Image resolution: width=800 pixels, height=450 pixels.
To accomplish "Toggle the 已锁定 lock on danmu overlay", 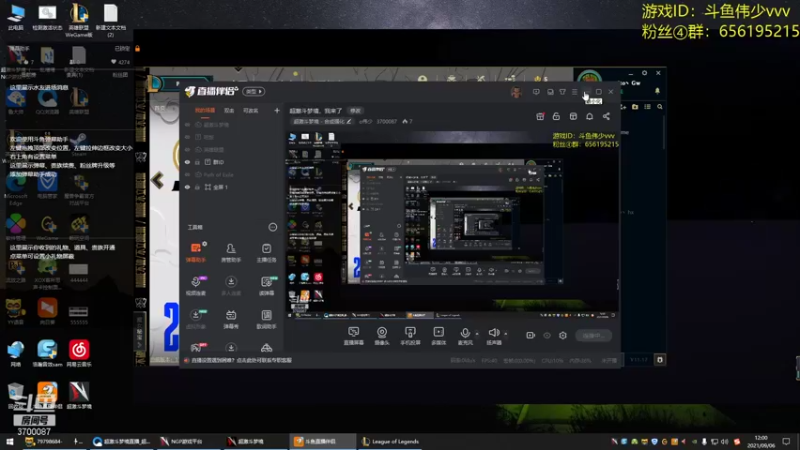I will 137,48.
